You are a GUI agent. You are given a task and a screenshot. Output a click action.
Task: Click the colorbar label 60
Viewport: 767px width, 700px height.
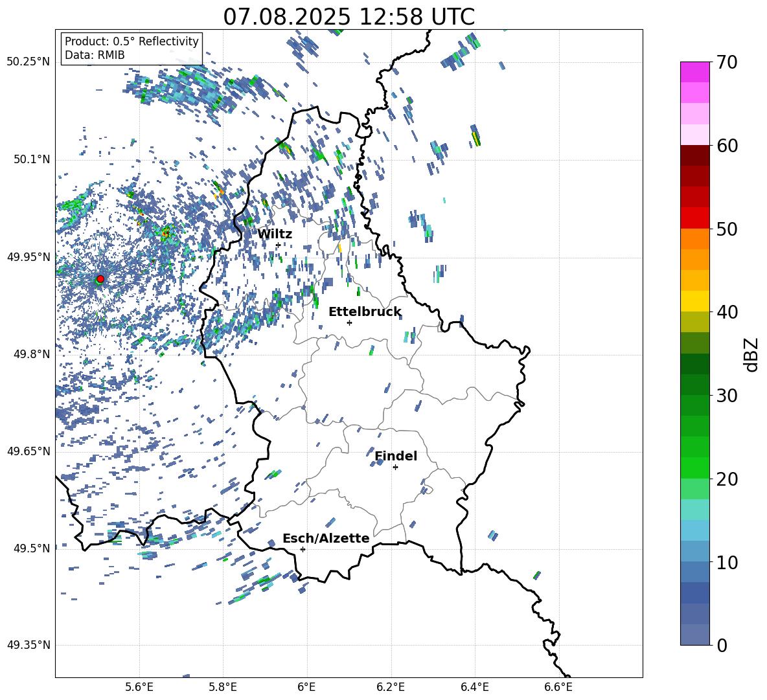pos(727,146)
